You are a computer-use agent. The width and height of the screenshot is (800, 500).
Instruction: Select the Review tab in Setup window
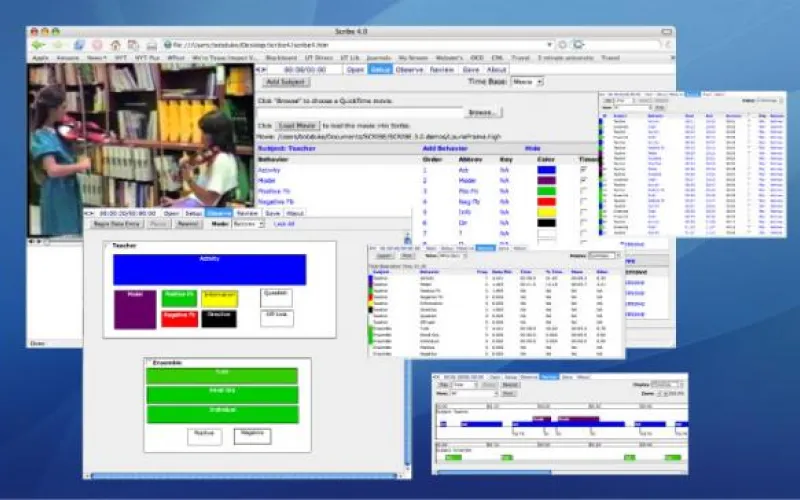point(442,69)
